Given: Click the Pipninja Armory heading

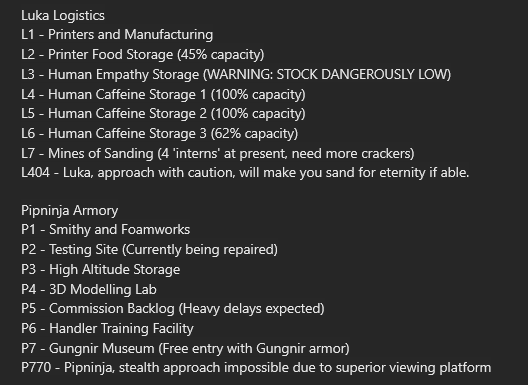Looking at the screenshot, I should pos(70,211).
